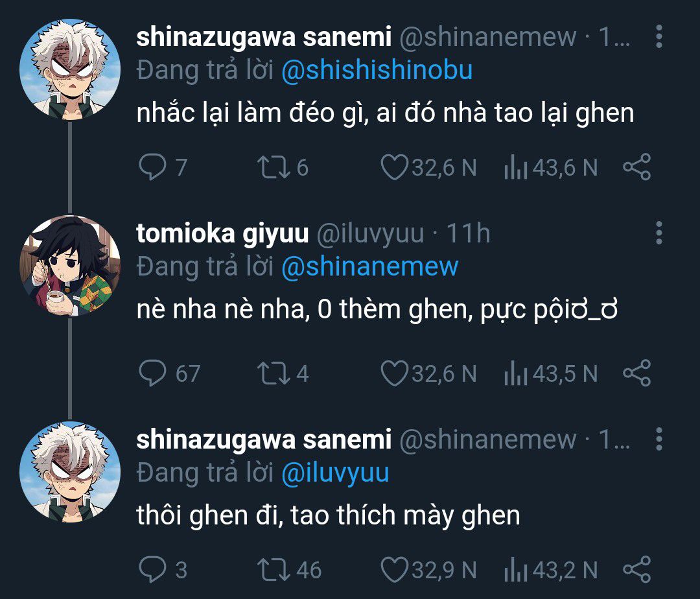Reply to the last tweet with 3 replies
Image resolution: width=700 pixels, height=599 pixels.
pyautogui.click(x=153, y=570)
